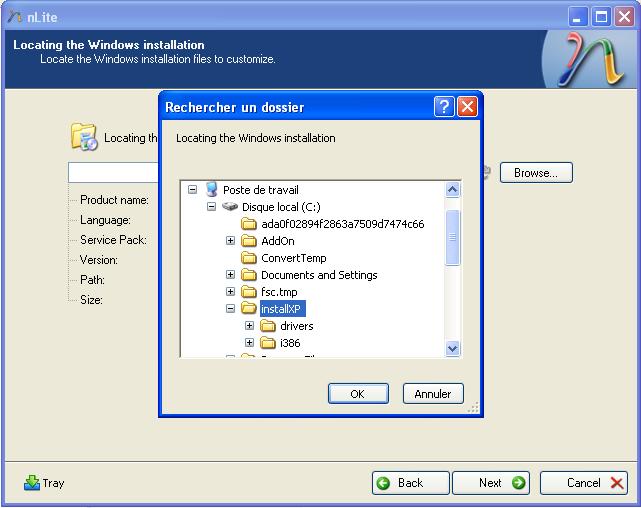The width and height of the screenshot is (641, 508).
Task: Go to the Next step in nLite
Action: pyautogui.click(x=491, y=483)
